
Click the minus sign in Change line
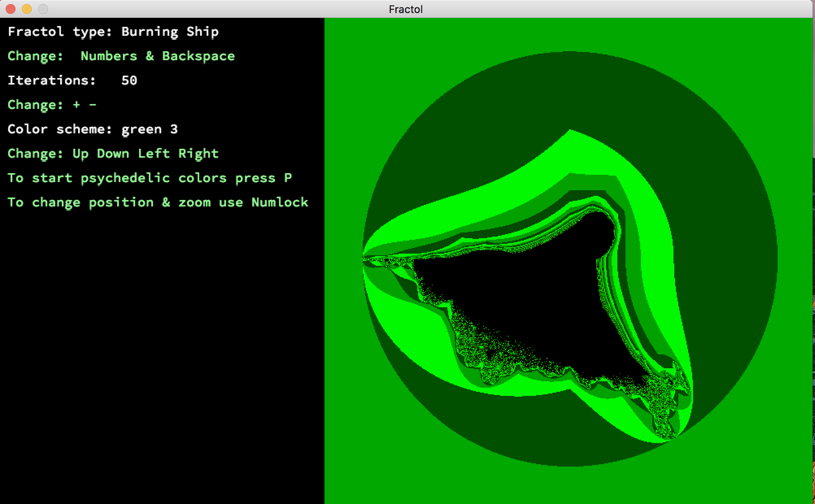[93, 105]
